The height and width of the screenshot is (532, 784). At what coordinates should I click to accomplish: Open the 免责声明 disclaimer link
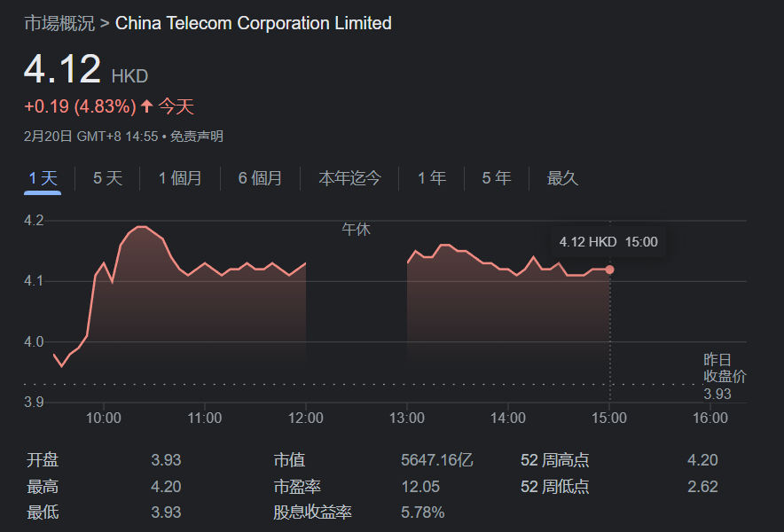pos(197,137)
